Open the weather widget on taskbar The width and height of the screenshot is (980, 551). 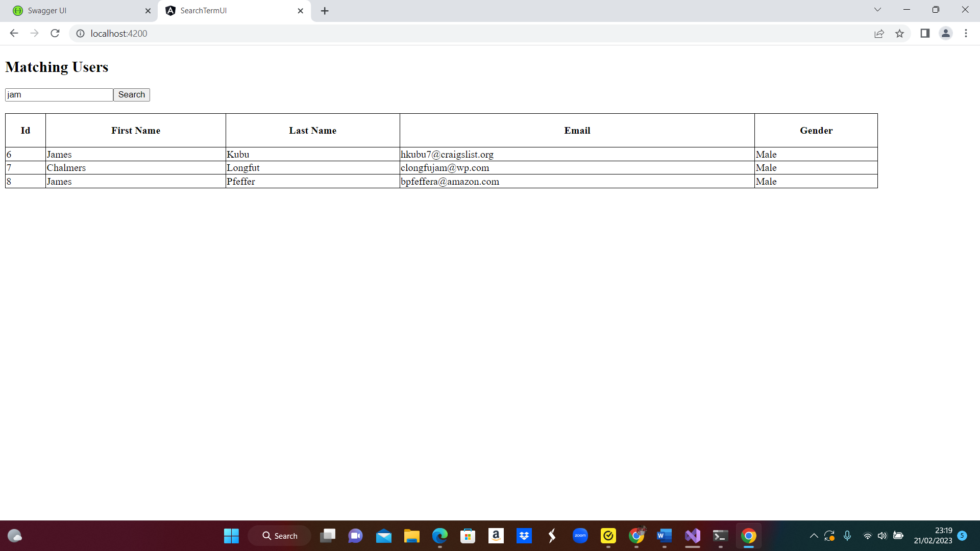coord(15,536)
